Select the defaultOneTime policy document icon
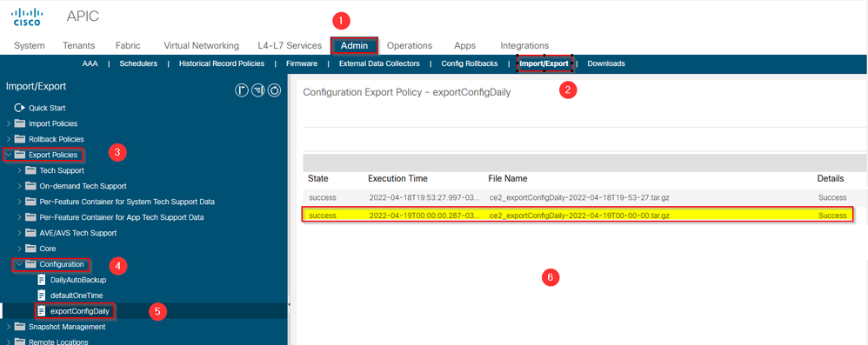868x345 pixels. (40, 295)
